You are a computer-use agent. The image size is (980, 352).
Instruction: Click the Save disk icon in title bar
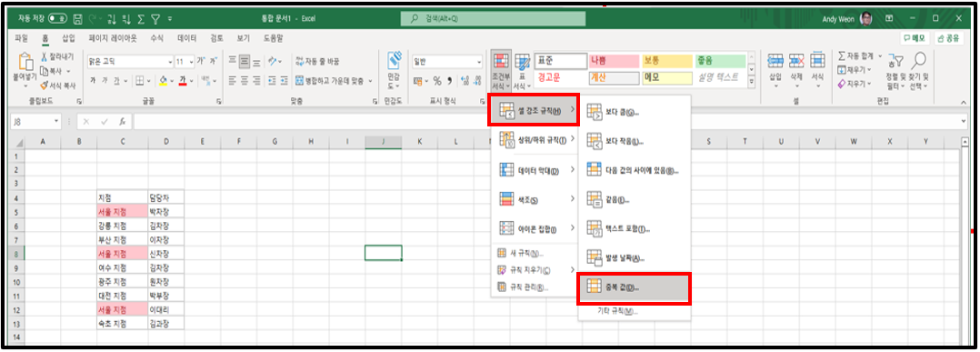pyautogui.click(x=77, y=19)
